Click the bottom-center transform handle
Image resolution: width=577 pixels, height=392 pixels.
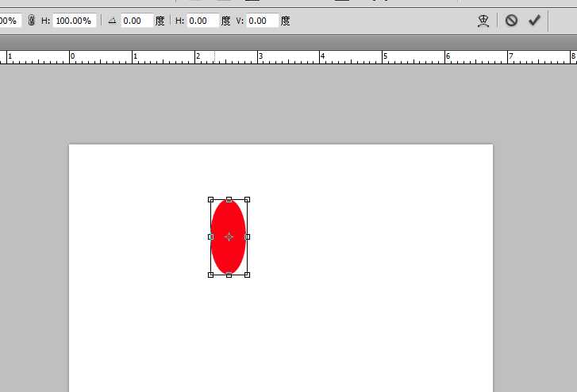pos(229,275)
